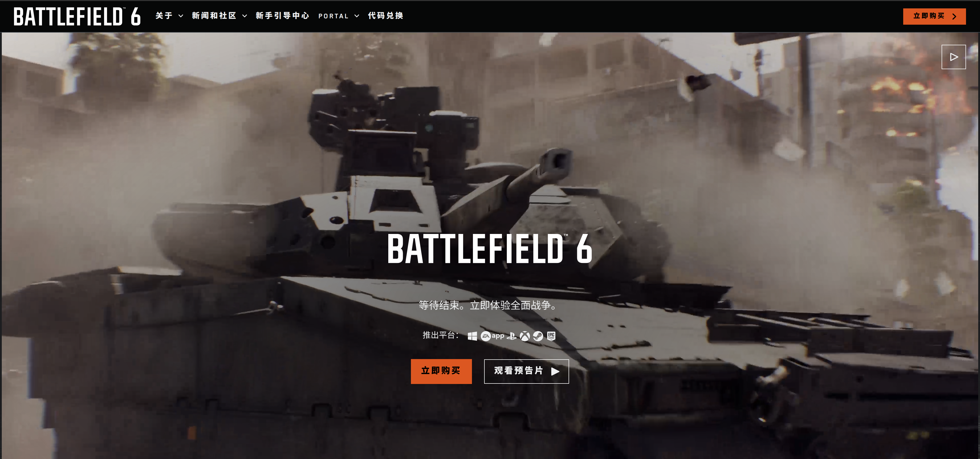Viewport: 980px width, 459px height.
Task: Click the Battlefield 6 logo in navbar
Action: click(x=77, y=16)
